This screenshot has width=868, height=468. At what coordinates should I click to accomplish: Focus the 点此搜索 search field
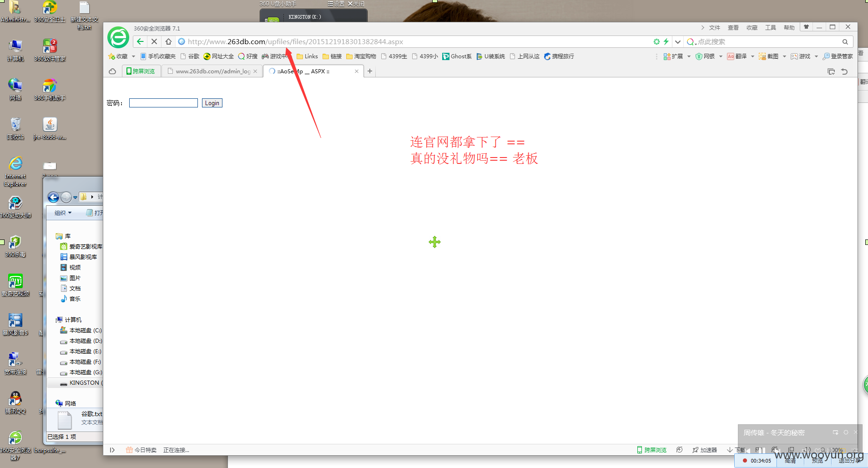(769, 42)
